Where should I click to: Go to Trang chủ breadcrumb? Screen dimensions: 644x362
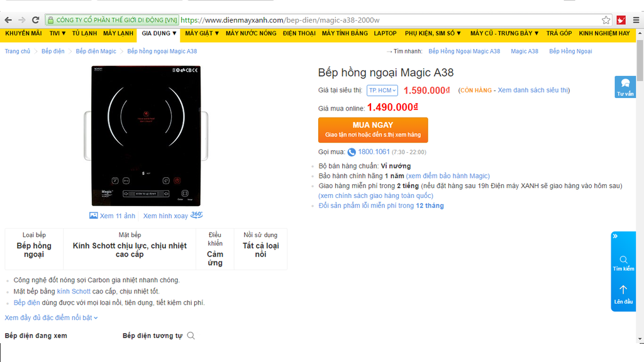point(17,52)
